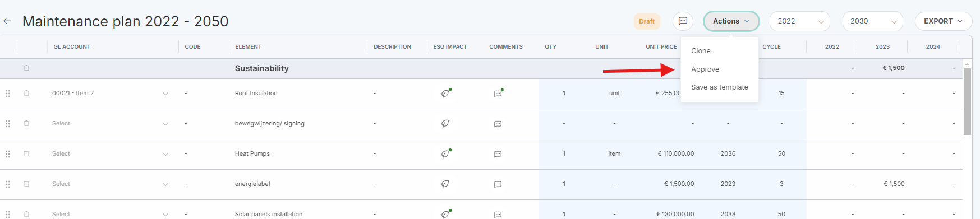Delete the bewegwijzering/ signing row

coord(26,123)
